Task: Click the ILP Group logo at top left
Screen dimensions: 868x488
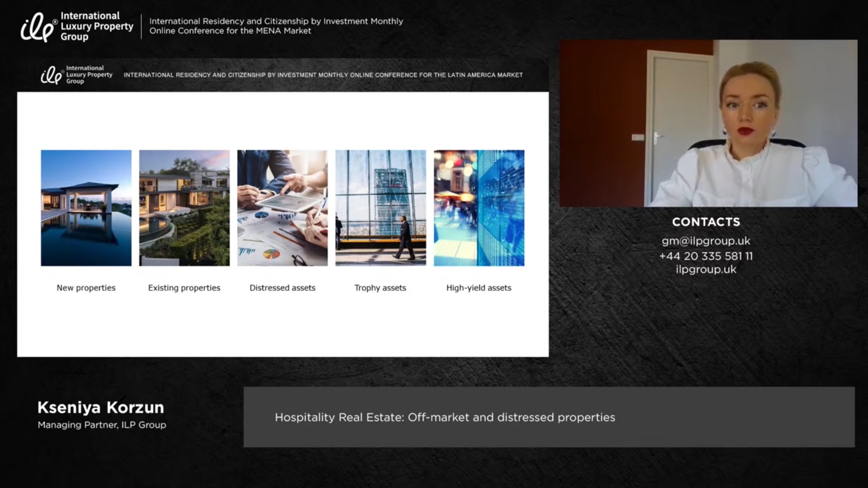Action: point(77,26)
